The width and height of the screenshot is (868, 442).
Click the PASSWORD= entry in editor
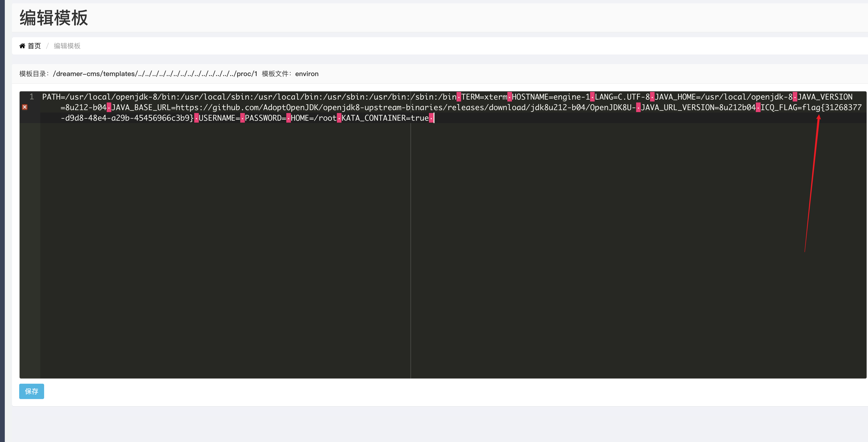pos(265,118)
